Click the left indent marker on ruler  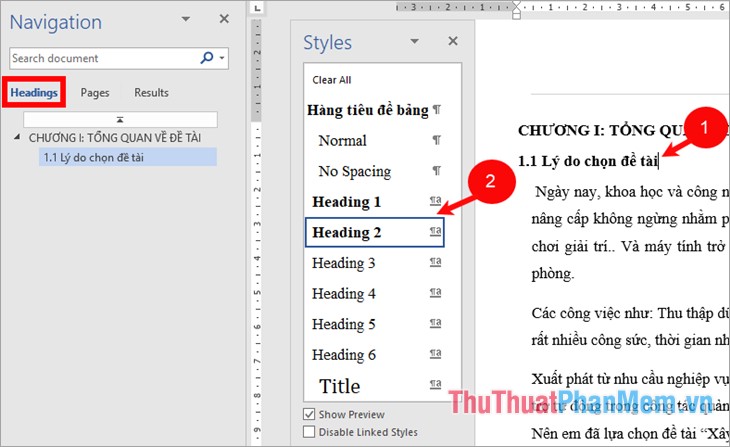click(516, 15)
